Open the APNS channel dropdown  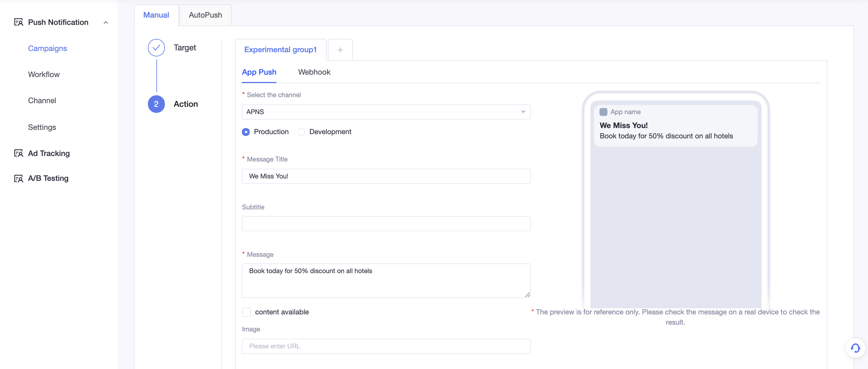click(x=386, y=112)
